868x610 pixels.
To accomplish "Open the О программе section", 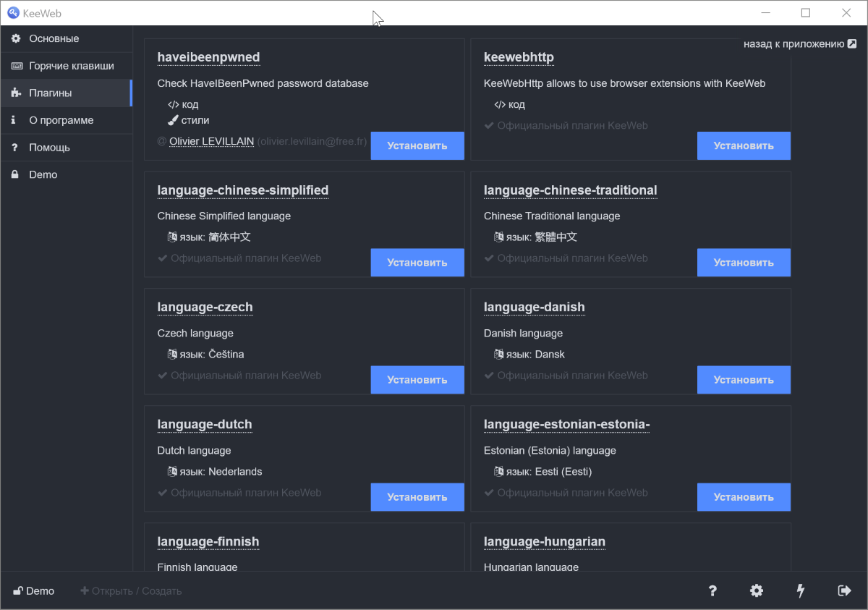I will click(66, 120).
